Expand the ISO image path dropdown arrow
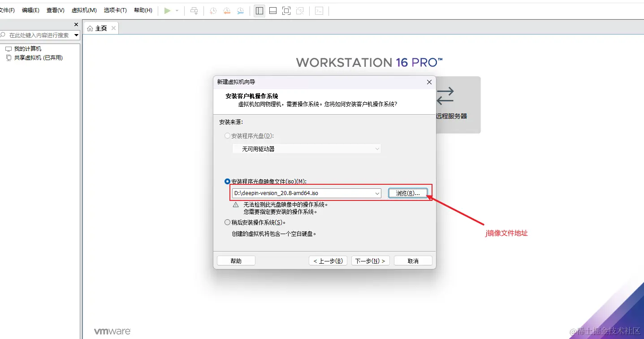The width and height of the screenshot is (644, 339). [x=377, y=193]
